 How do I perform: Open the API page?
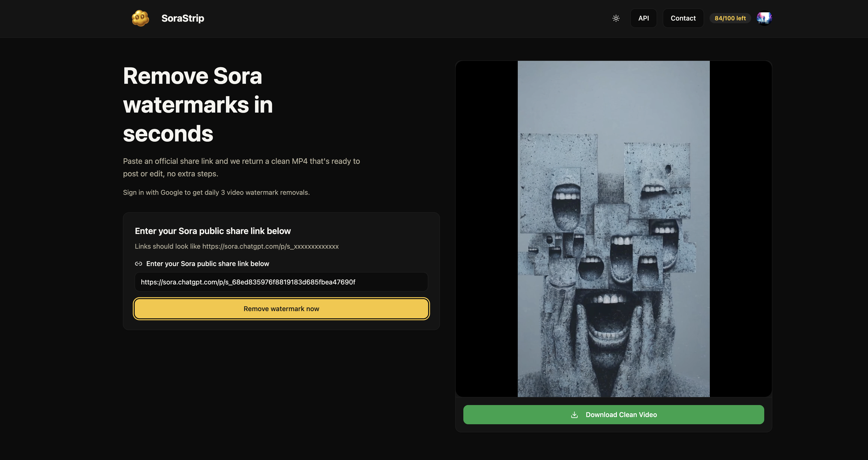click(x=643, y=18)
